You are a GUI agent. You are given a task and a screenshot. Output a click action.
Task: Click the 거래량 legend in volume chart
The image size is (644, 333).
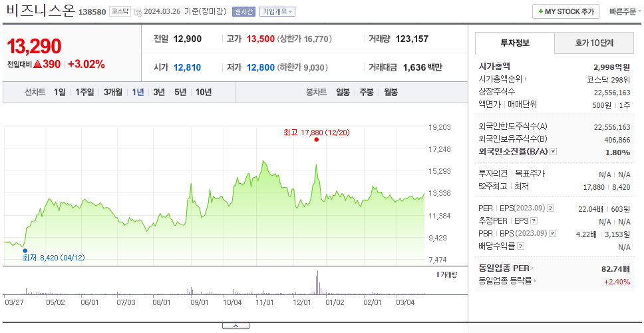(x=447, y=274)
